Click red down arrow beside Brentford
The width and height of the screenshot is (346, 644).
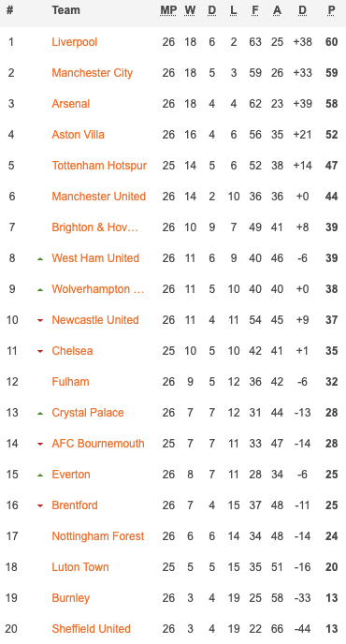pyautogui.click(x=40, y=505)
